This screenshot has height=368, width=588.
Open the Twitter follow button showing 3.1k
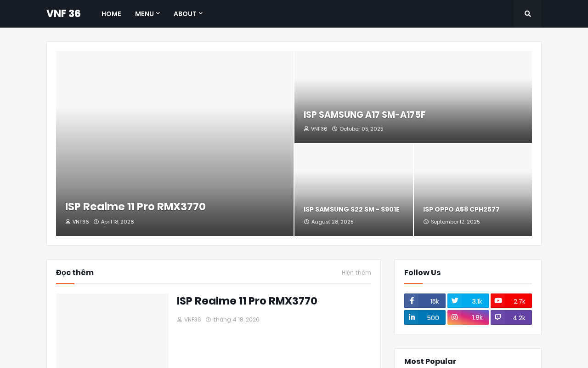tap(468, 301)
